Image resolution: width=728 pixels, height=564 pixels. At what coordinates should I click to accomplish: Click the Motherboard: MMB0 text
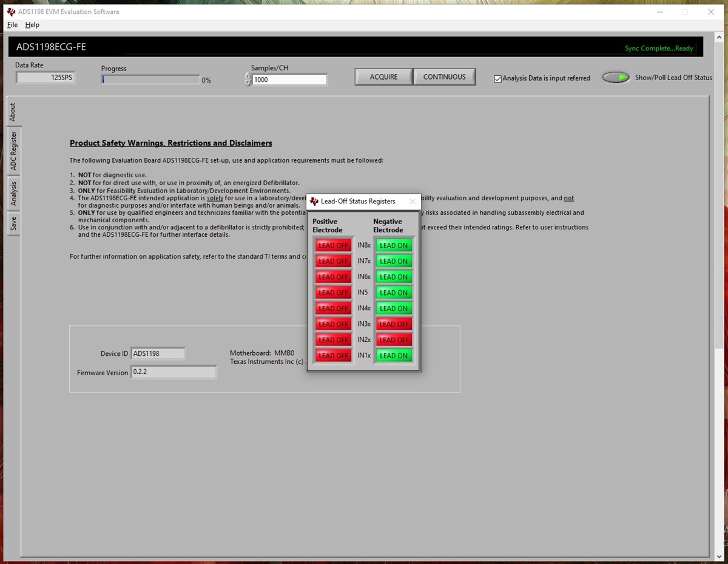[262, 353]
